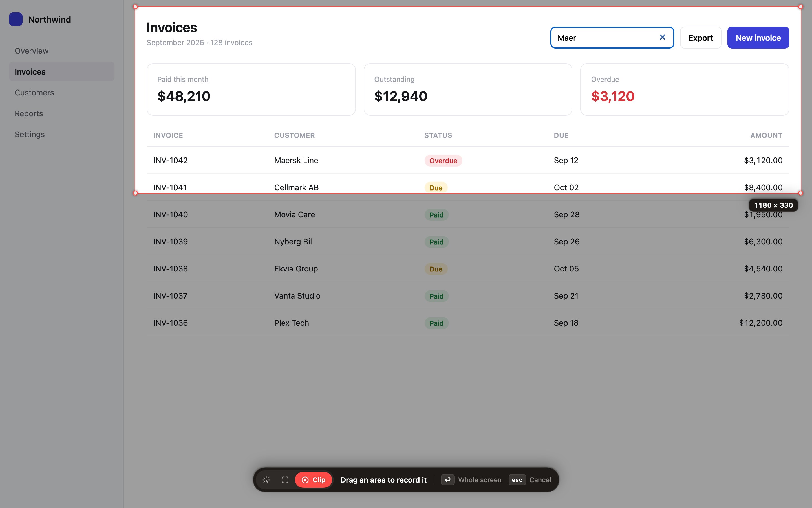Click the Maersk Line customer name
This screenshot has height=508, width=812.
coord(296,160)
